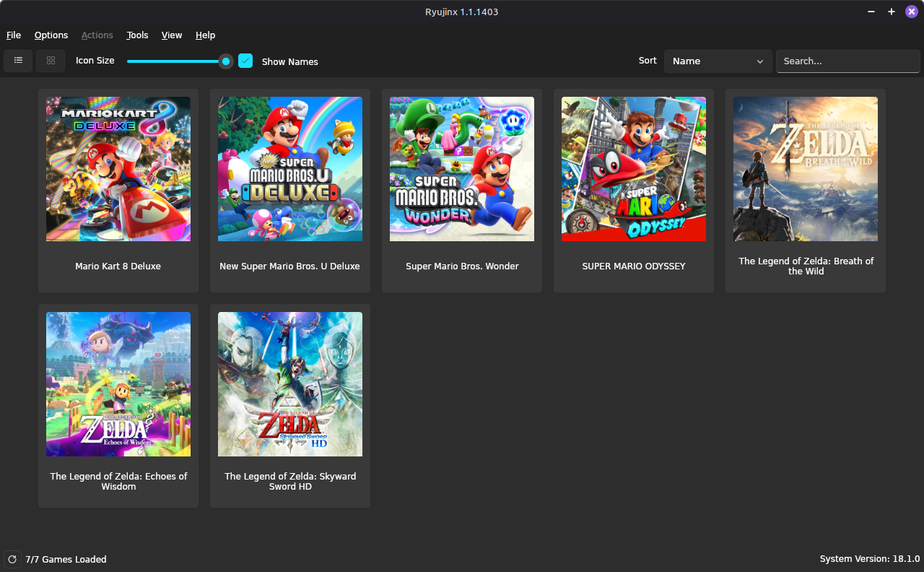This screenshot has height=572, width=924.
Task: Open the Actions menu
Action: [97, 35]
